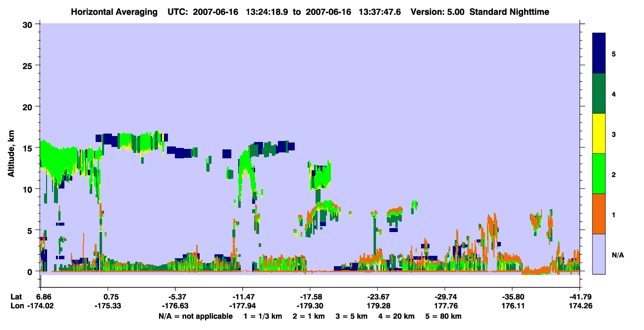Click longitude value -176.63

point(175,306)
